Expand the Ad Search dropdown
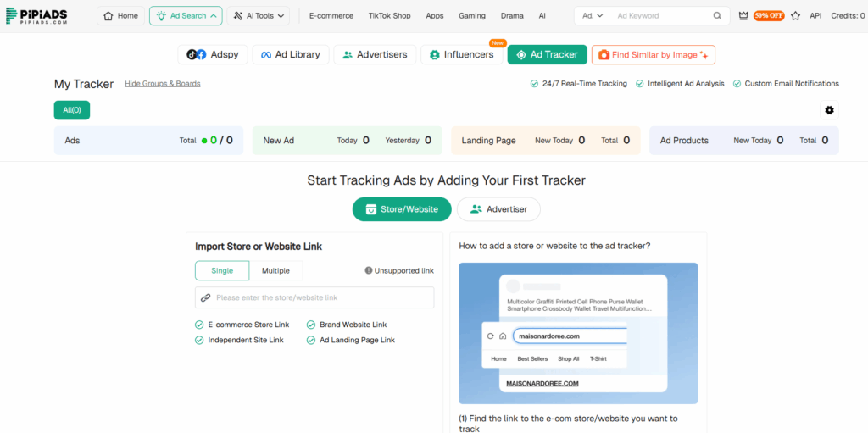868x433 pixels. (x=186, y=16)
